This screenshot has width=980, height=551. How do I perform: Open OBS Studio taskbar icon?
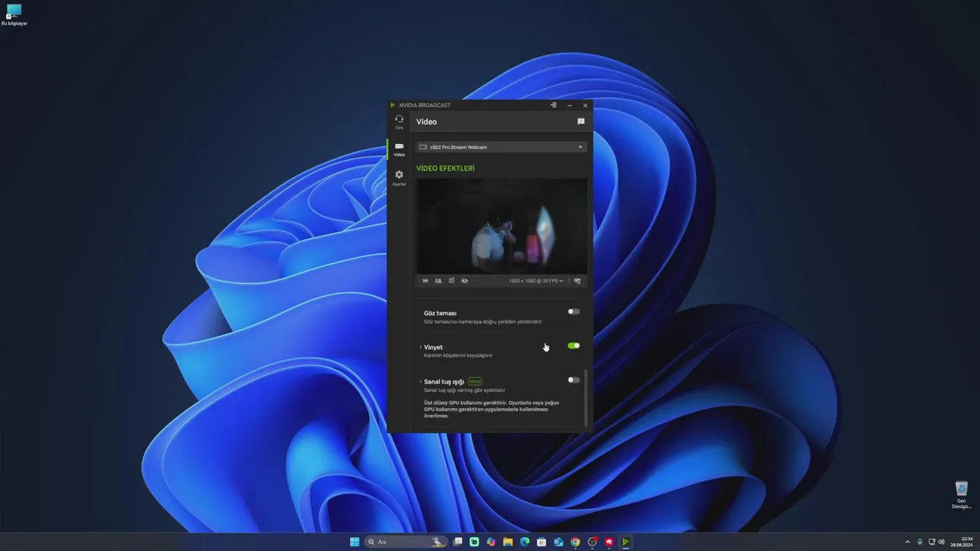click(x=592, y=542)
